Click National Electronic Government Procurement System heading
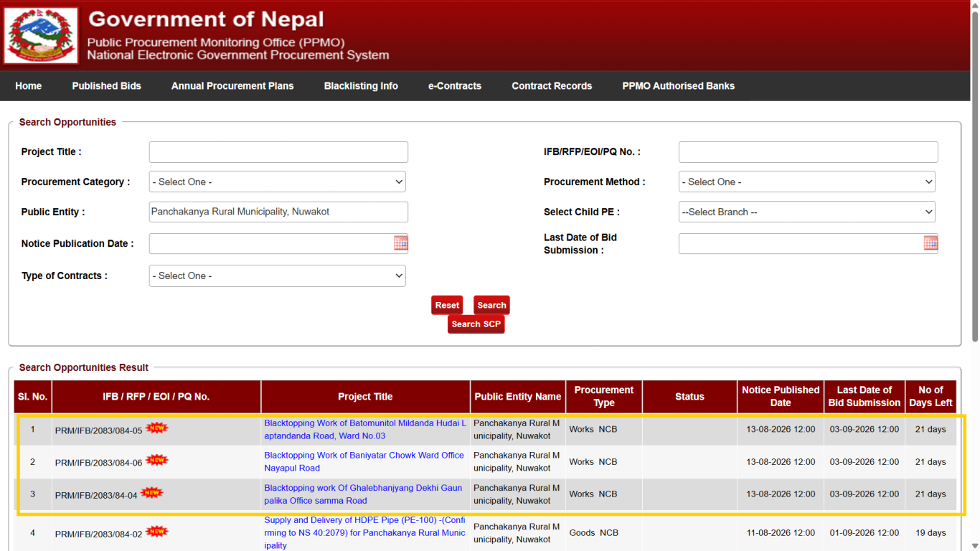Viewport: 980px width, 551px height. (x=238, y=55)
